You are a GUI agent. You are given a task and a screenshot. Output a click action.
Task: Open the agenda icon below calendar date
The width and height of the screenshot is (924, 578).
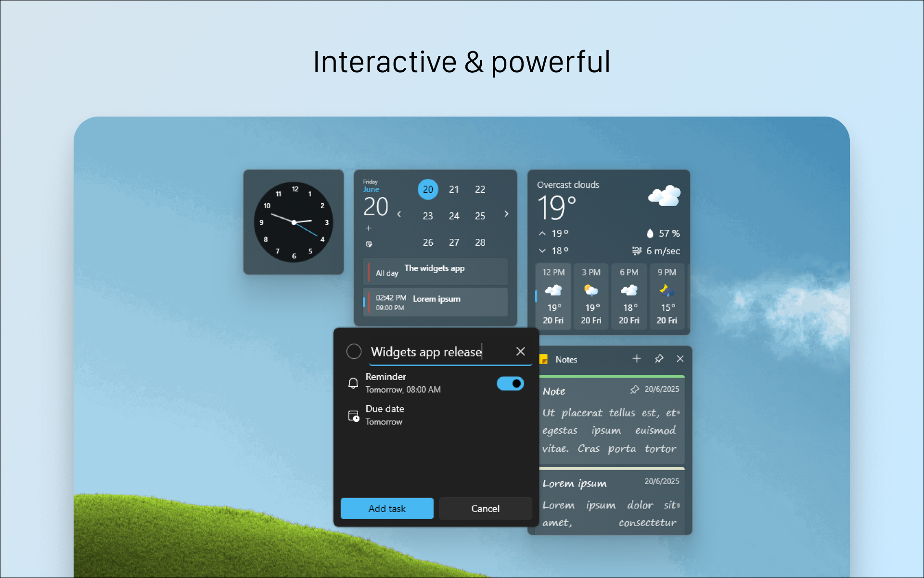pos(369,244)
